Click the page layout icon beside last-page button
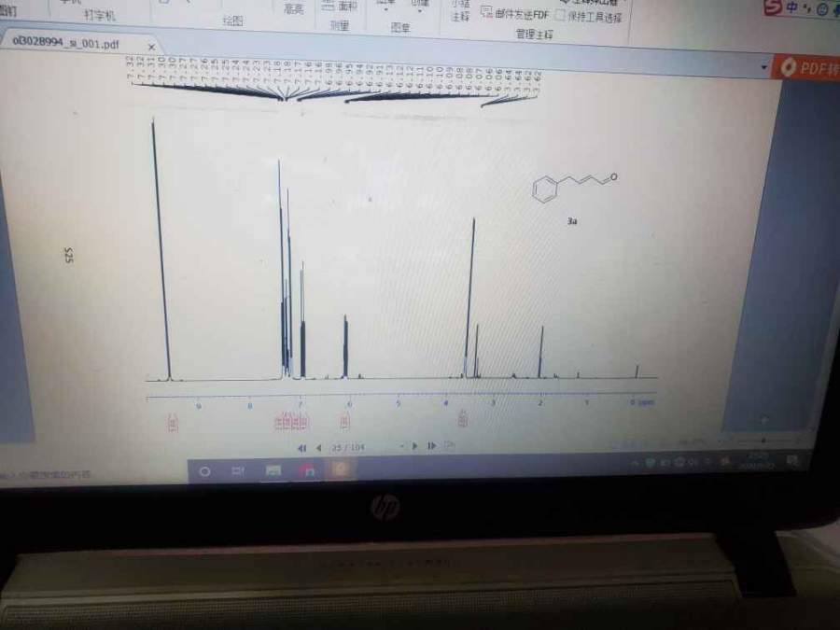Image resolution: width=840 pixels, height=630 pixels. (x=450, y=445)
